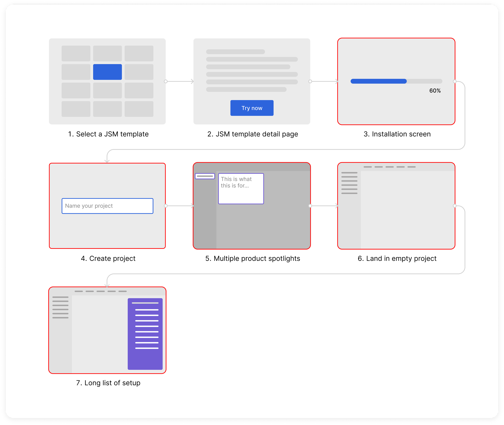Click the '5. Multiple product spotlights' label

252,258
